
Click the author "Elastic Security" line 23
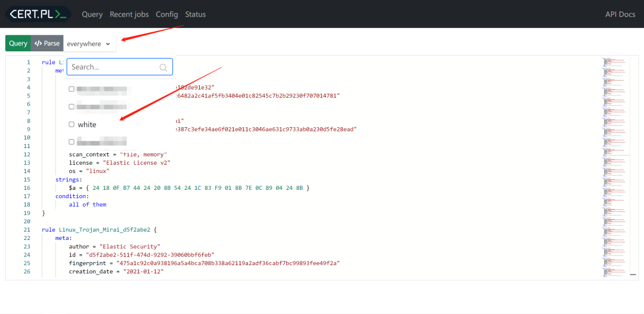click(x=114, y=247)
